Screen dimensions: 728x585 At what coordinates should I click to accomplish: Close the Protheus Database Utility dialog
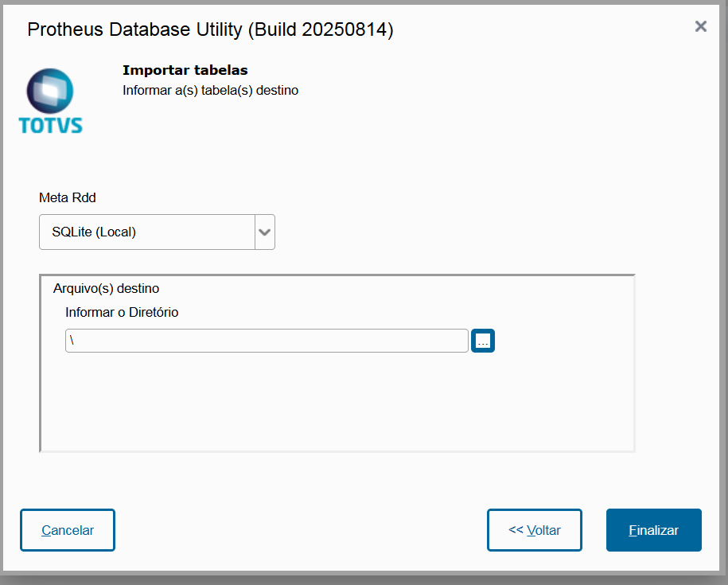[x=701, y=26]
